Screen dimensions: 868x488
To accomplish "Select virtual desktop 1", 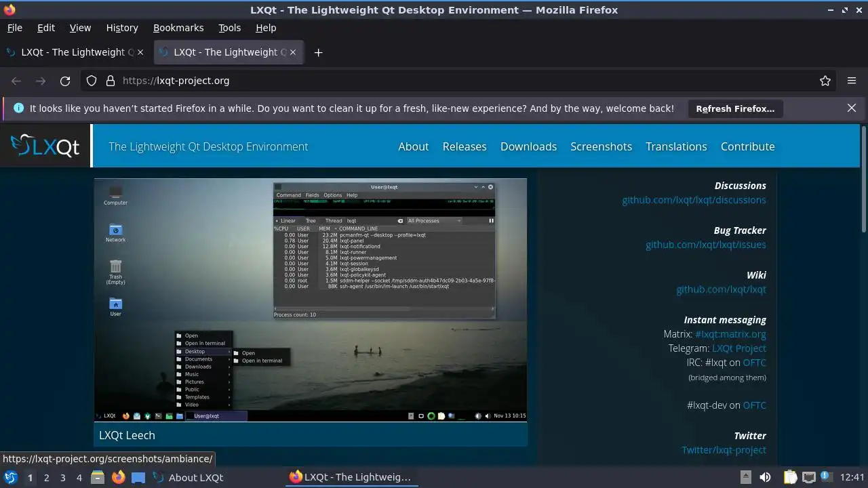I will (x=30, y=477).
